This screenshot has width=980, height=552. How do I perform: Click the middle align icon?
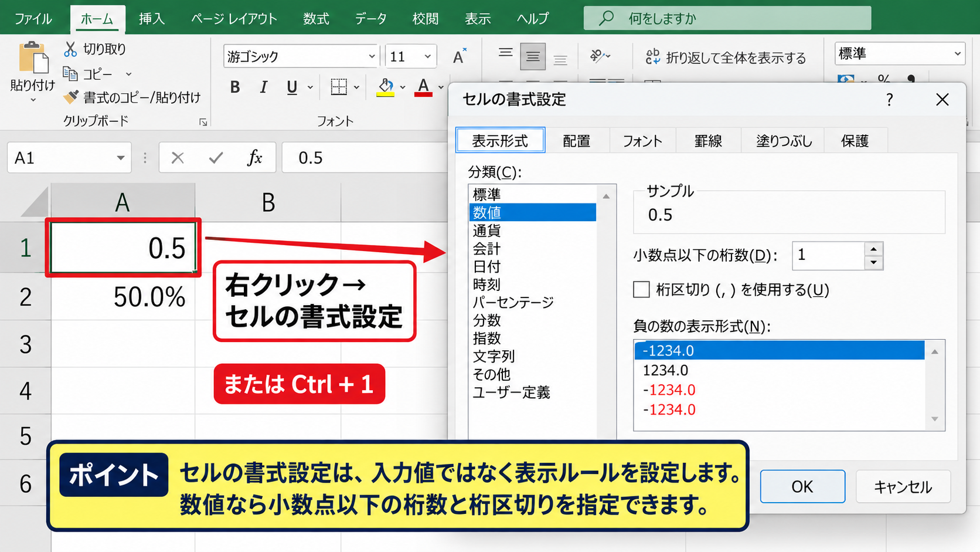[533, 56]
